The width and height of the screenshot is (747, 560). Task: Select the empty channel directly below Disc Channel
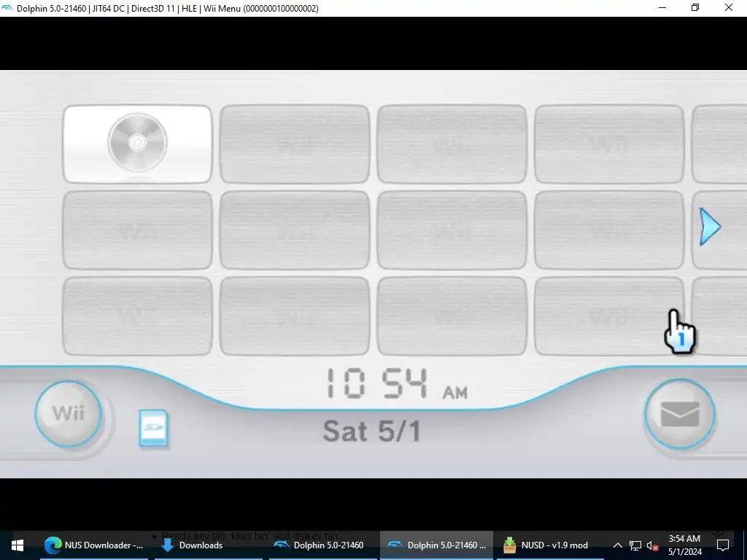pos(137,230)
